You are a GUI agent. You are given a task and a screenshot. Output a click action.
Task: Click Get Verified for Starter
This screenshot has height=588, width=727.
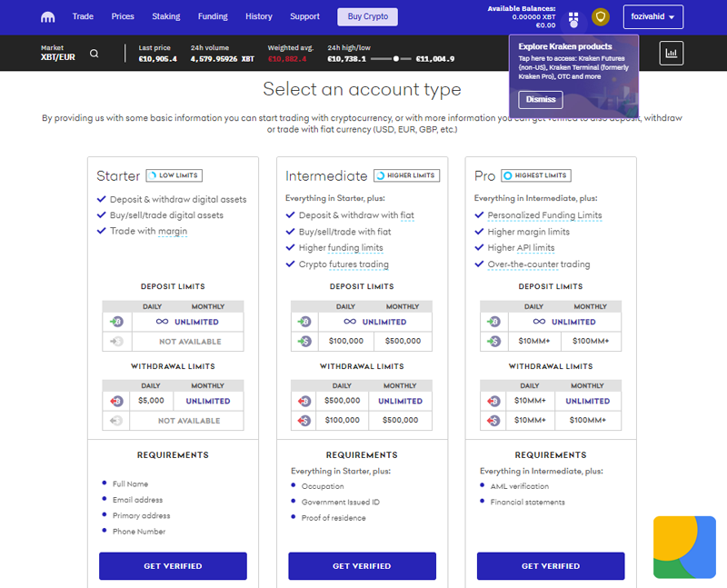point(173,566)
